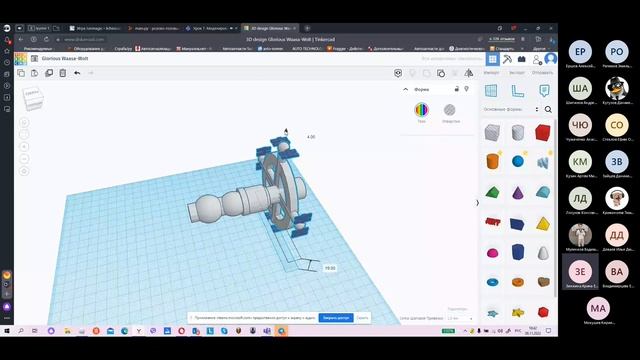The image size is (640, 360).
Task: Click the Paste icon in Tinkercad toolbar
Action: (x=35, y=73)
